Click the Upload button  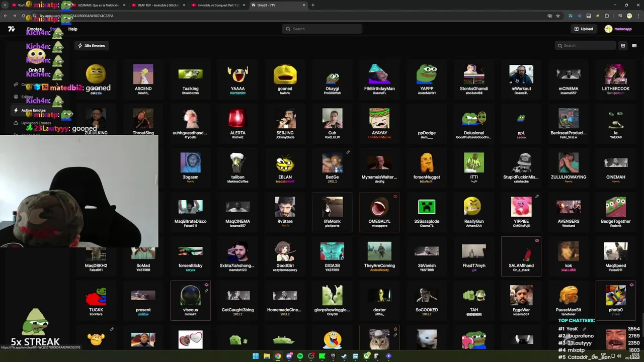coord(584,29)
